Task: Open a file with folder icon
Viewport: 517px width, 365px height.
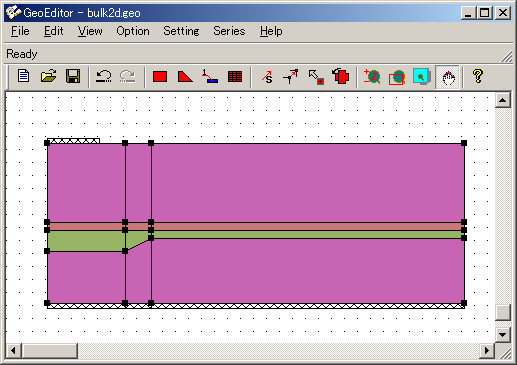Action: click(x=48, y=76)
